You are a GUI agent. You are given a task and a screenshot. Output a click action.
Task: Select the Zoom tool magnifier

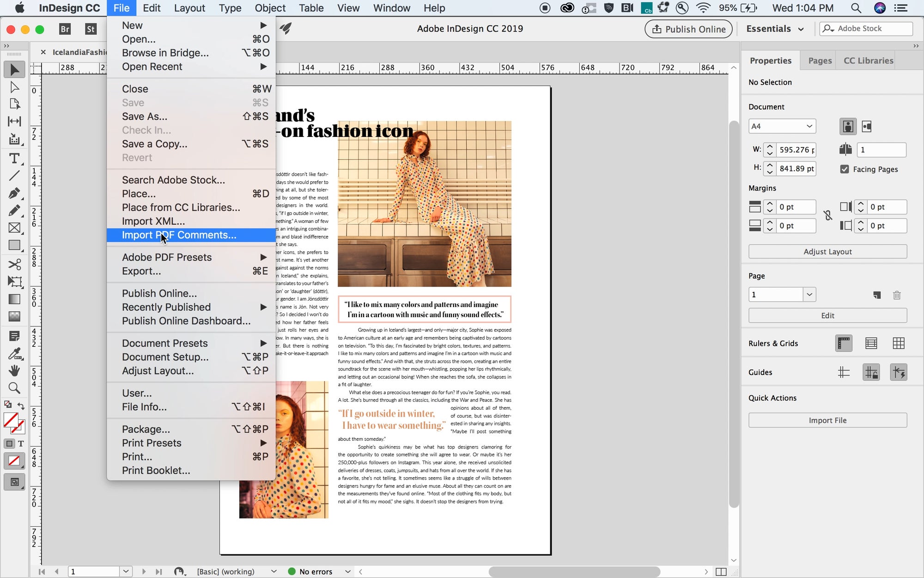(14, 388)
